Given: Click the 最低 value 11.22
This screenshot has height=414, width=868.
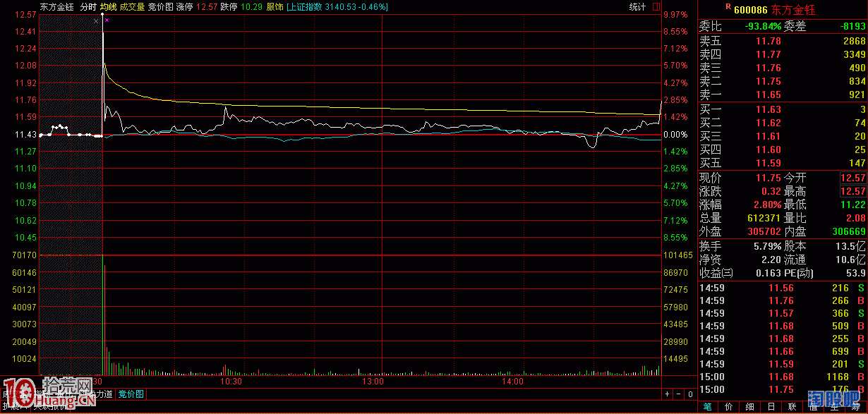Looking at the screenshot, I should pyautogui.click(x=852, y=205).
